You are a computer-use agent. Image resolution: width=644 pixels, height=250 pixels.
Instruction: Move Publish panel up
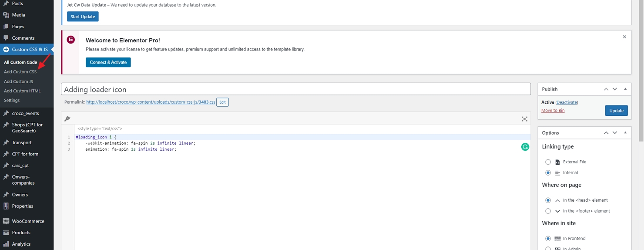[606, 89]
